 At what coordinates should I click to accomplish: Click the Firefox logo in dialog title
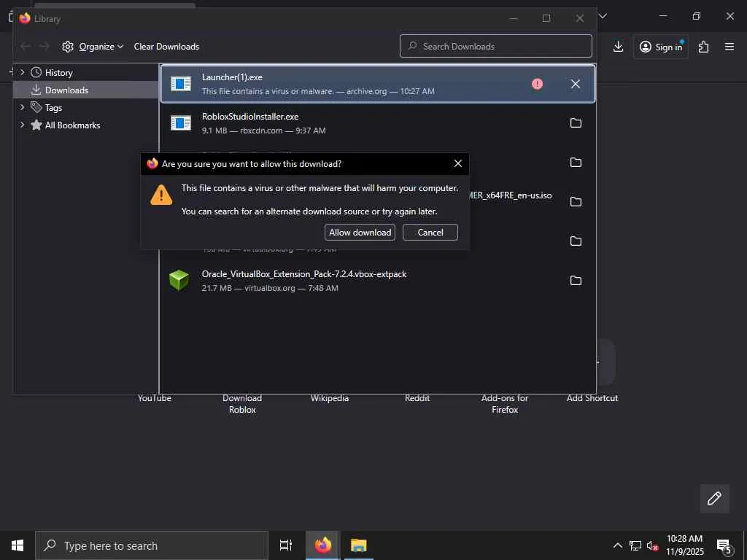(x=152, y=163)
